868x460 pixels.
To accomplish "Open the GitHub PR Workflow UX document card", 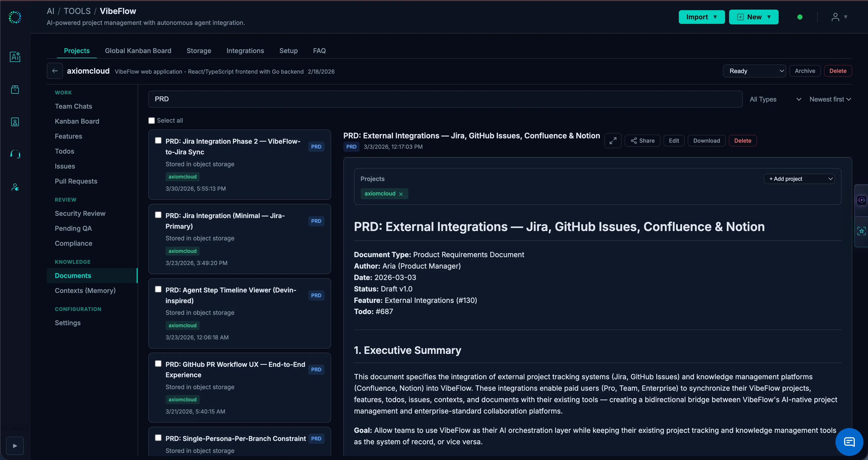I will [239, 388].
